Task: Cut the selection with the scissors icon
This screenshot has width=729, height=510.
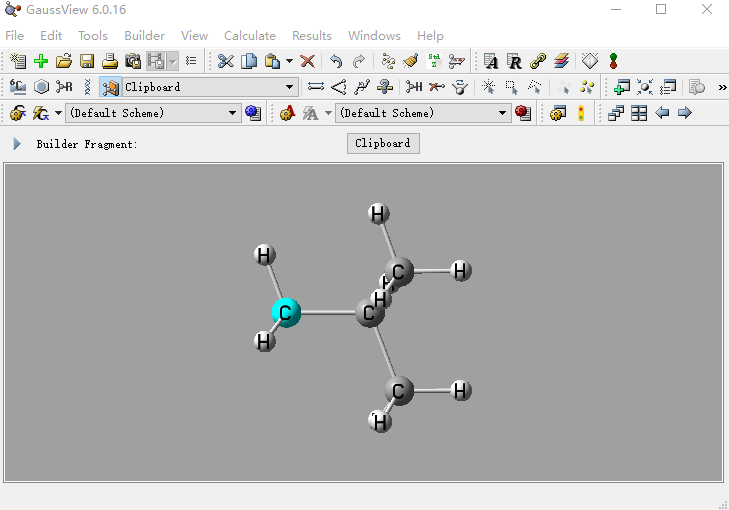Action: tap(226, 61)
